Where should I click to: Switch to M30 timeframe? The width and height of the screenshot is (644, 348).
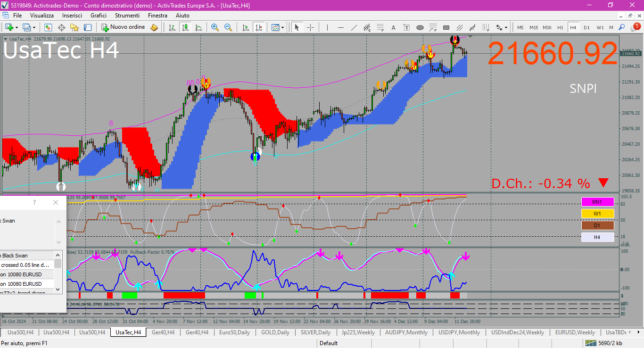(x=547, y=27)
